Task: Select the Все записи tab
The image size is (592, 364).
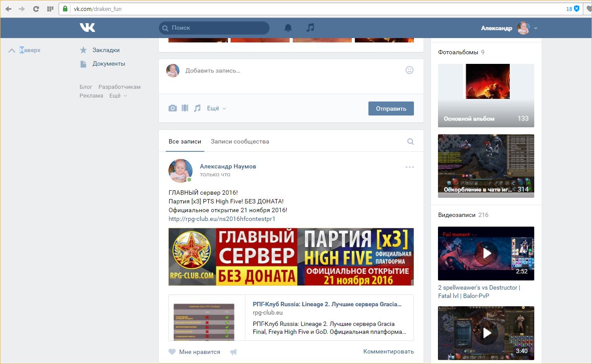Action: coord(185,142)
